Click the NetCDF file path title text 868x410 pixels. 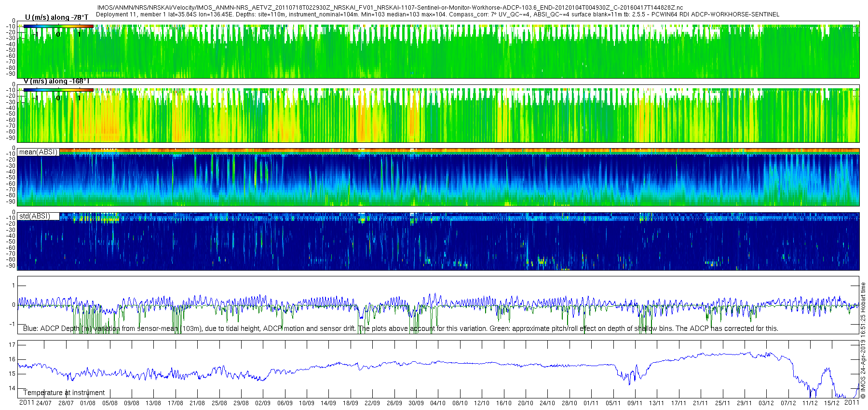[x=390, y=8]
